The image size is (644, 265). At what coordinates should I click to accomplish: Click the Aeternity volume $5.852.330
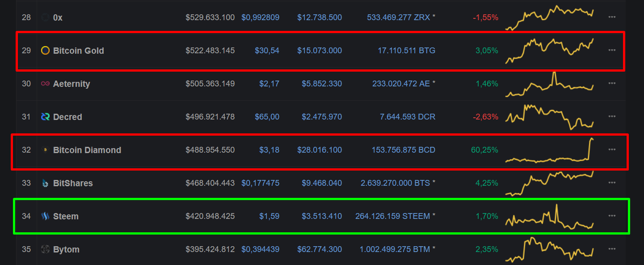pyautogui.click(x=322, y=84)
